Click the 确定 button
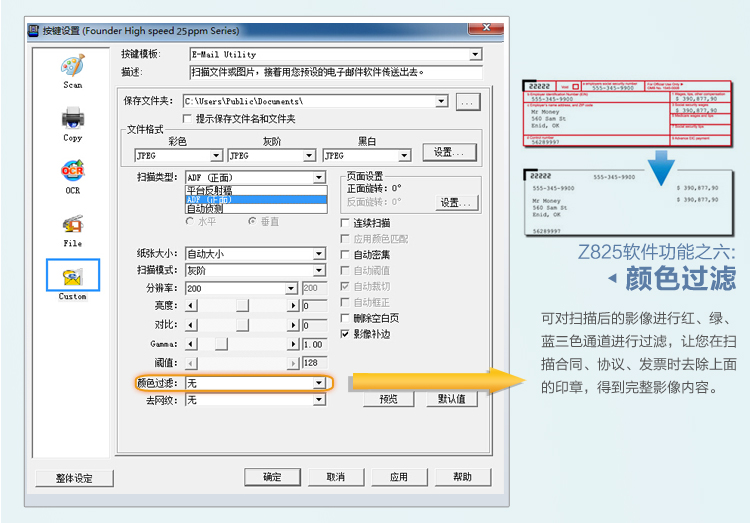The height and width of the screenshot is (523, 750). tap(272, 477)
